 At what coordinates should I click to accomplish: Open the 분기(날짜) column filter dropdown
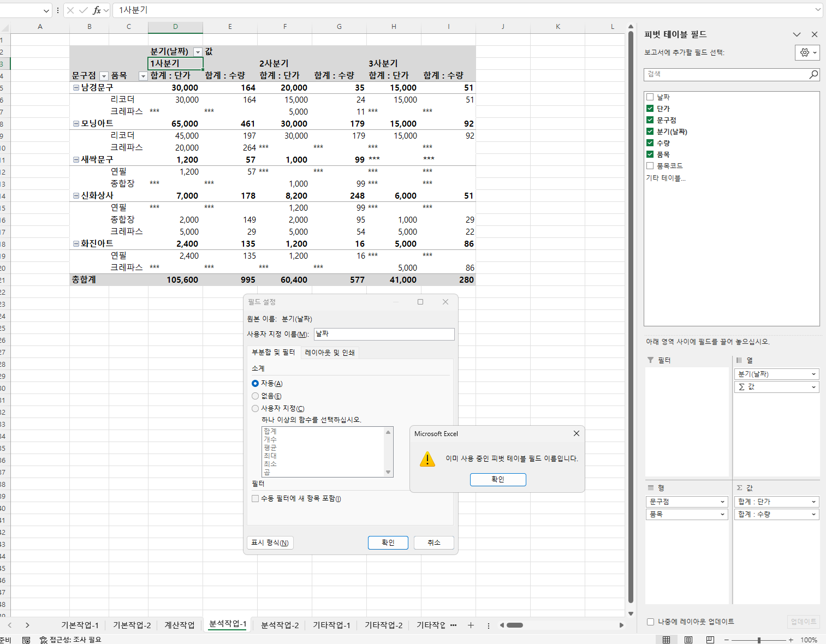click(198, 52)
